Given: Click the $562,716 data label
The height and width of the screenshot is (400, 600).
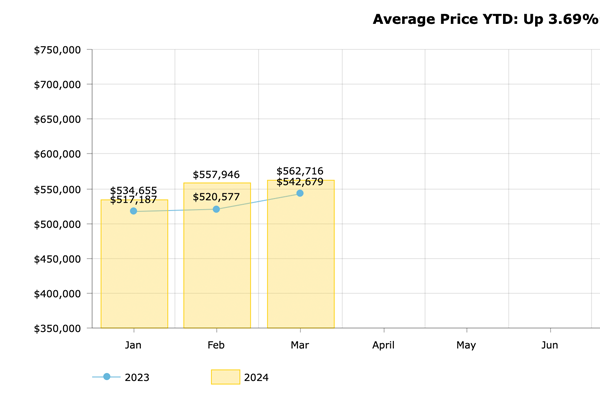Looking at the screenshot, I should coord(300,171).
